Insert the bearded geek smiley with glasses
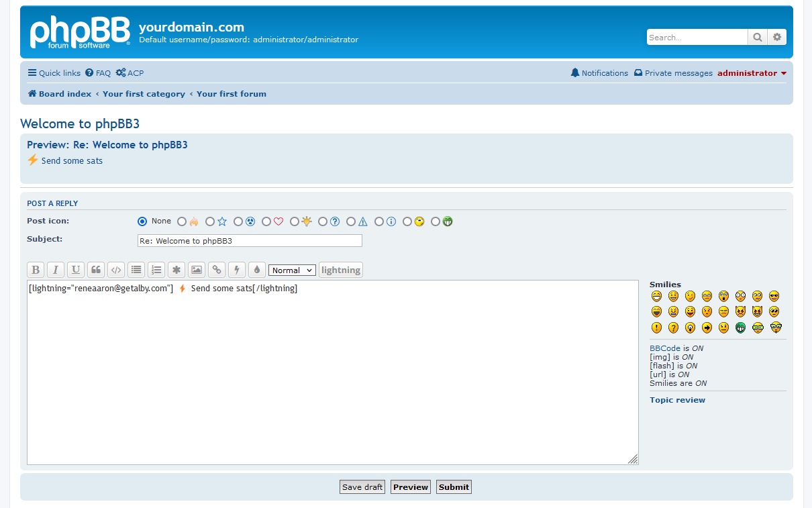The height and width of the screenshot is (508, 812). (x=776, y=327)
